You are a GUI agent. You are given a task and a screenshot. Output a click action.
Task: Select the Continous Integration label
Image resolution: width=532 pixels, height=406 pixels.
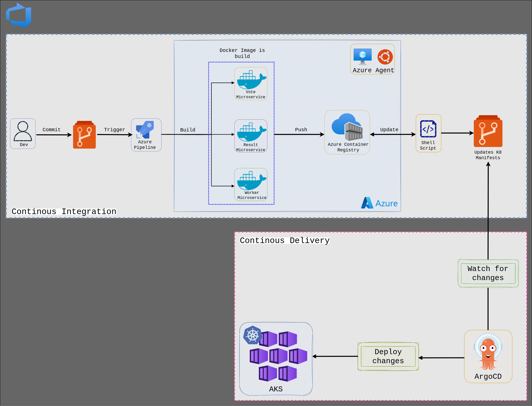[x=64, y=212]
